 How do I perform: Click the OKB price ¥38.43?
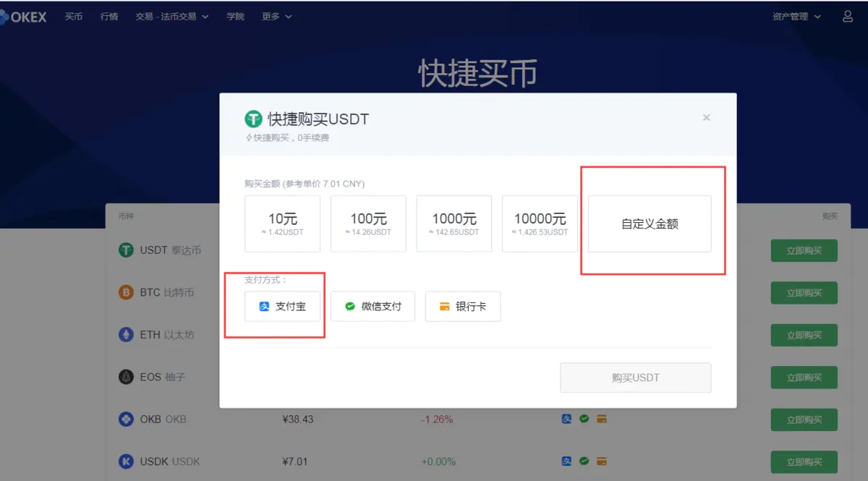coord(298,420)
